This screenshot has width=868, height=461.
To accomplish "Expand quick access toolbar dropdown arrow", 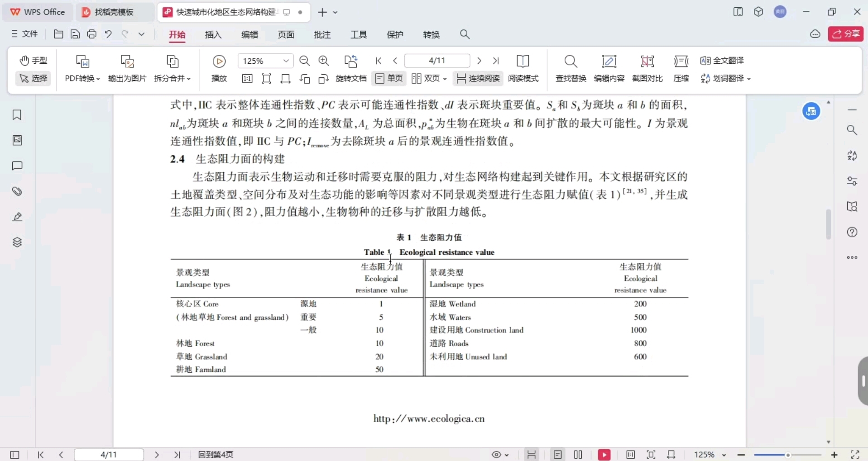I will click(x=142, y=34).
